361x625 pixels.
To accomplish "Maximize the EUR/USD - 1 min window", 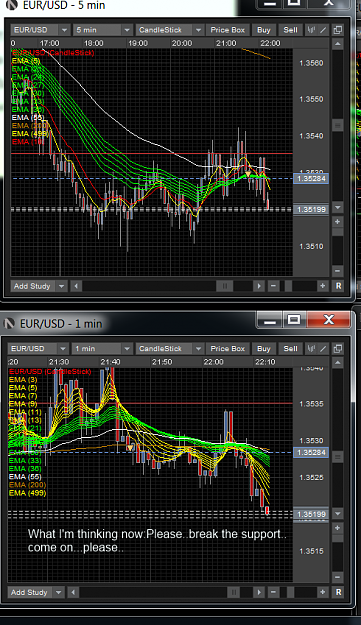I will (294, 319).
